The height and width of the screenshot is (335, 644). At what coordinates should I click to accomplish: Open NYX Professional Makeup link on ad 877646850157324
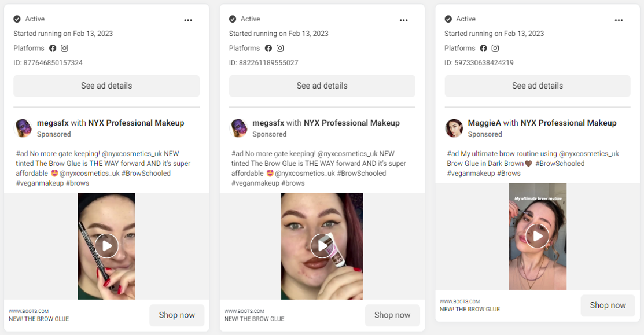click(136, 123)
